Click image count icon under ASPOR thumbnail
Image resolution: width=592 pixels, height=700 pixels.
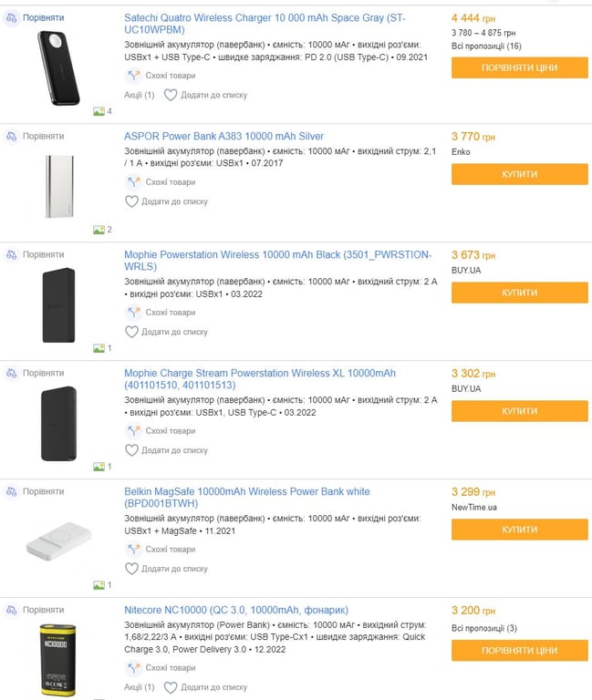(99, 230)
